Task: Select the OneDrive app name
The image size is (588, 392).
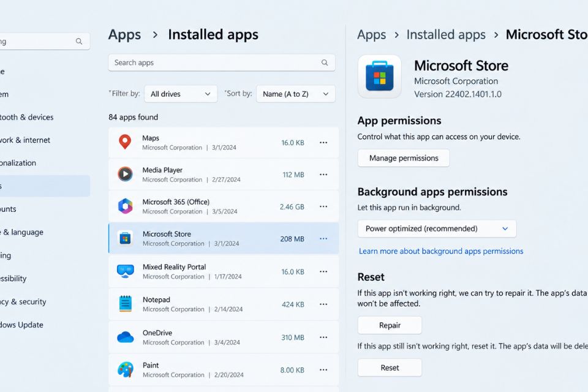Action: (x=157, y=333)
